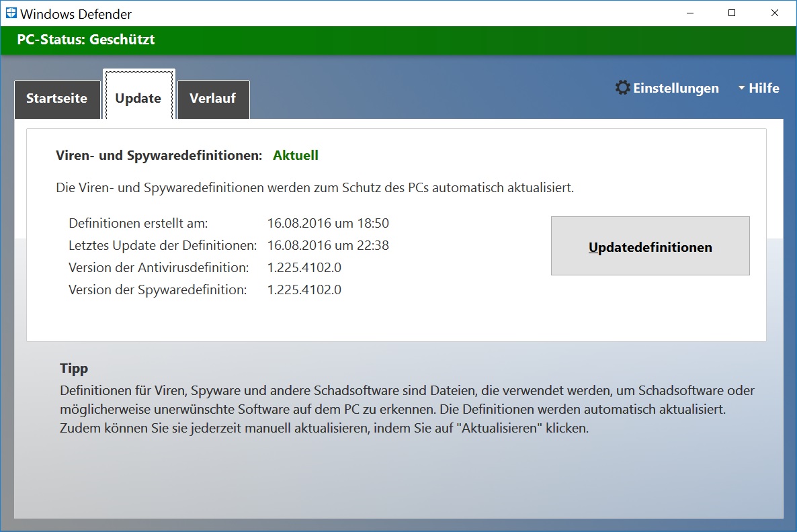Maximize the Windows Defender window
This screenshot has height=532, width=797.
[732, 13]
